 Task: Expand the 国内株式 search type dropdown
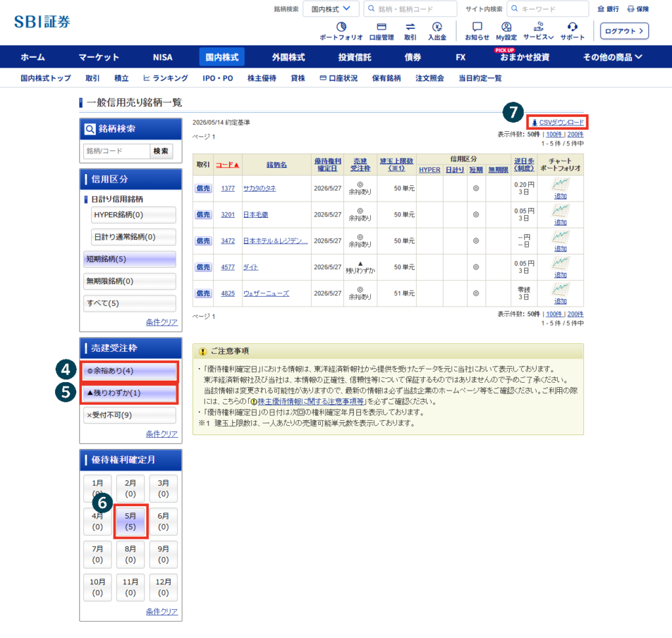(331, 9)
